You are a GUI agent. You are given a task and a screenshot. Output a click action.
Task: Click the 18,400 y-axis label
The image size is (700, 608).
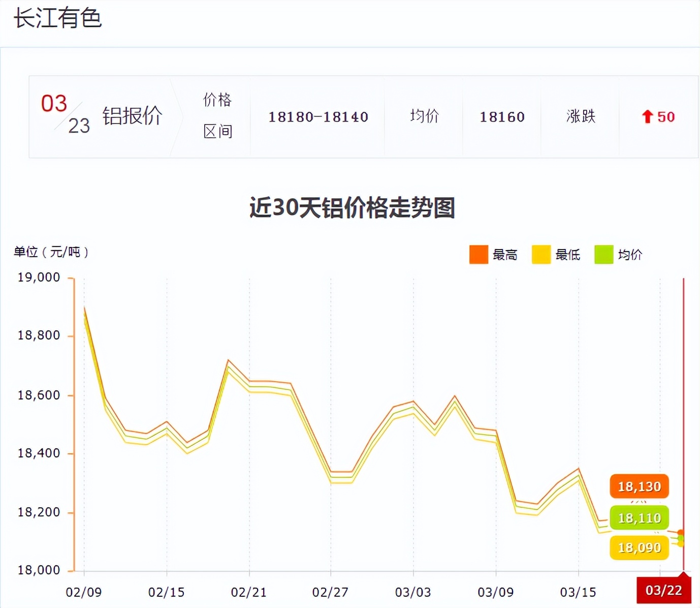click(x=39, y=453)
